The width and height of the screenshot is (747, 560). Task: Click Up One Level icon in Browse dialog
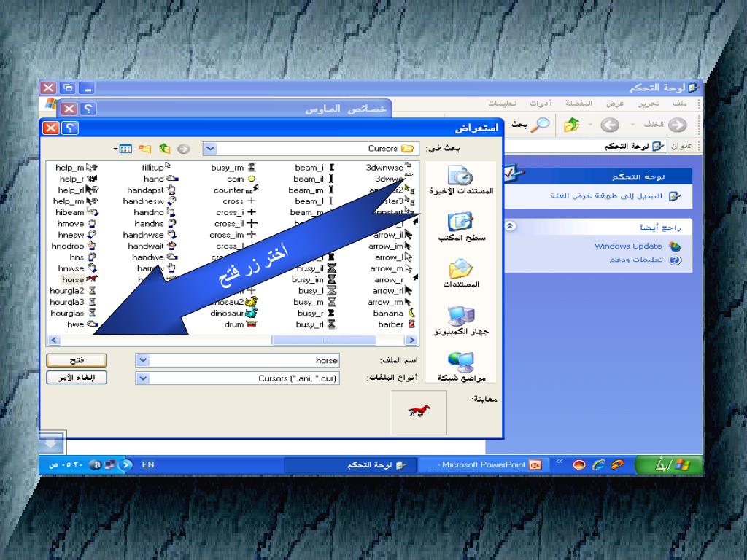pyautogui.click(x=164, y=149)
